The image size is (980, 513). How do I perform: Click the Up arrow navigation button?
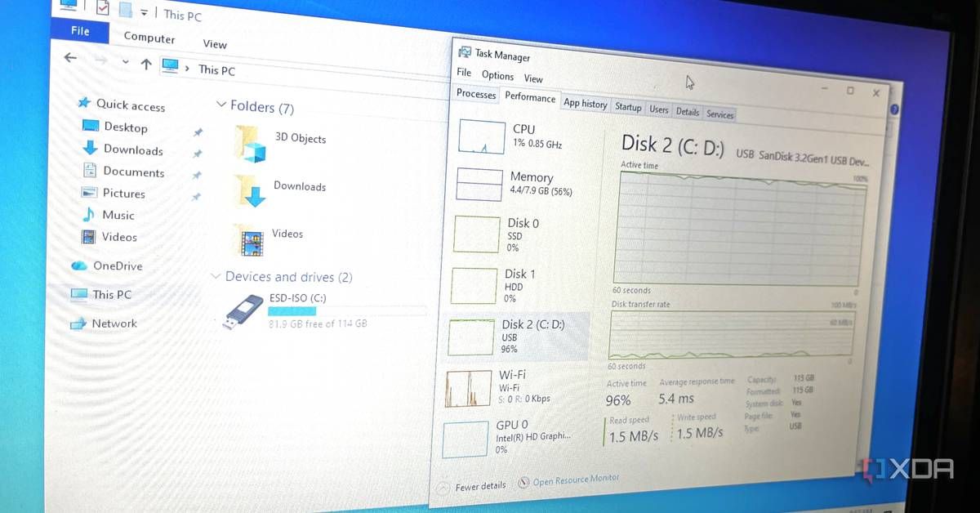tap(146, 64)
